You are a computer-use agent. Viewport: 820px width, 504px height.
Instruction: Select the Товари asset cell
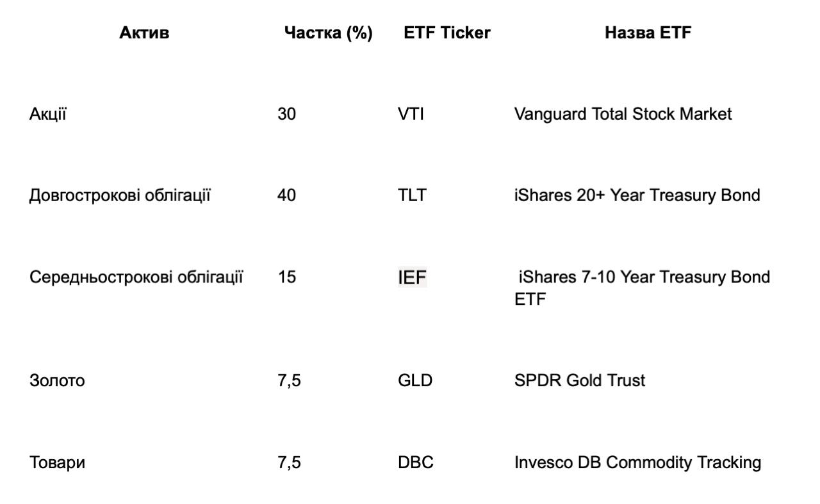57,462
